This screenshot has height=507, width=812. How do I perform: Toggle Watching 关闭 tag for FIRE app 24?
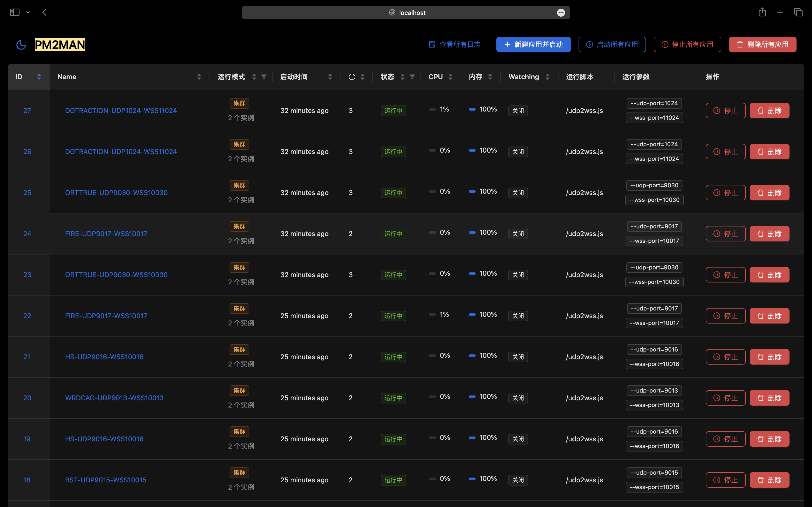coord(518,234)
